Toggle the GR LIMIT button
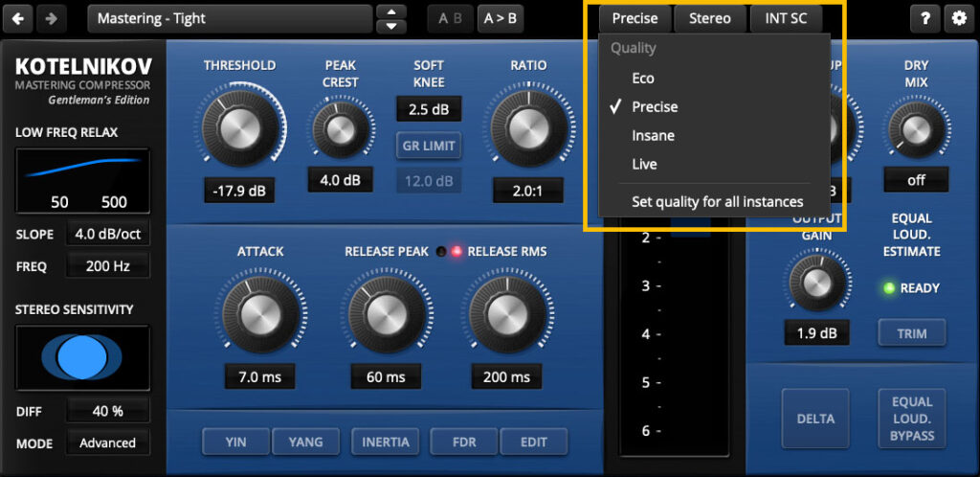The width and height of the screenshot is (980, 477). pyautogui.click(x=429, y=147)
